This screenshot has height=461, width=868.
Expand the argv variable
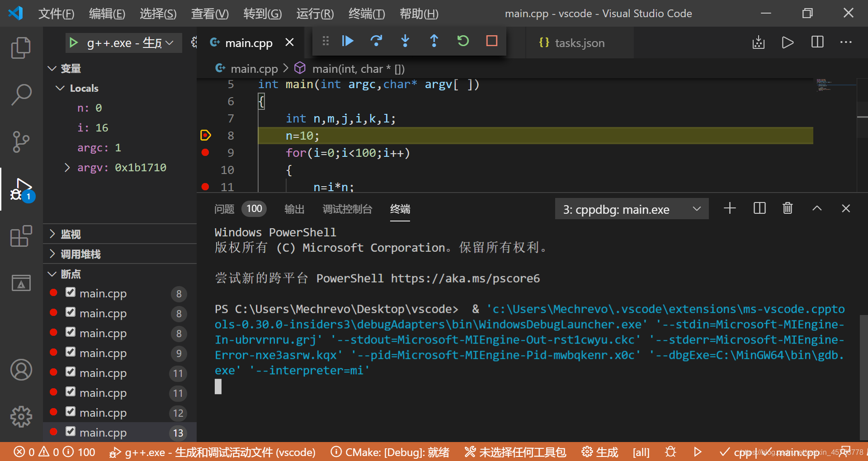point(67,168)
